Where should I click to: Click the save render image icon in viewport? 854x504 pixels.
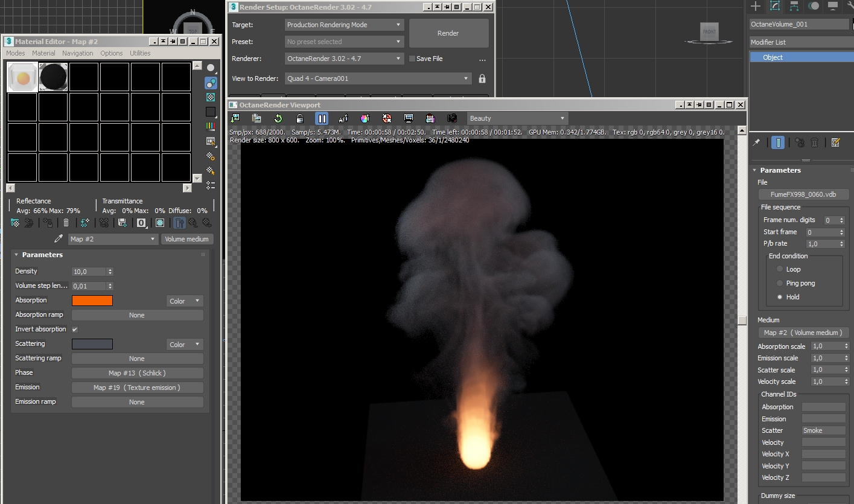pyautogui.click(x=235, y=118)
